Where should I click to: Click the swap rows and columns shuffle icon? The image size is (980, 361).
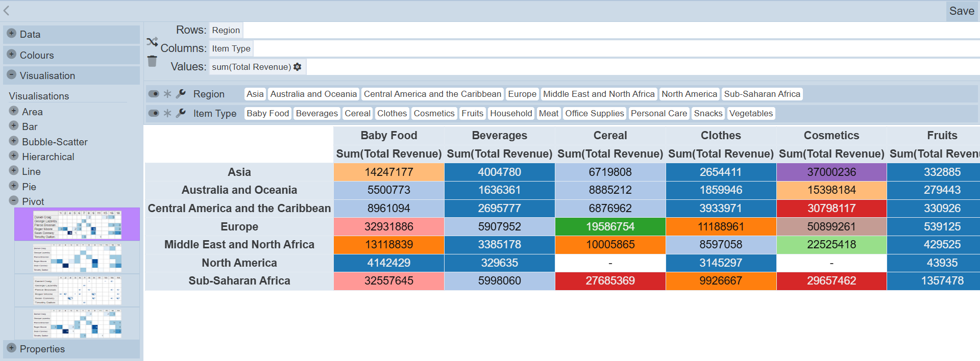(x=152, y=42)
